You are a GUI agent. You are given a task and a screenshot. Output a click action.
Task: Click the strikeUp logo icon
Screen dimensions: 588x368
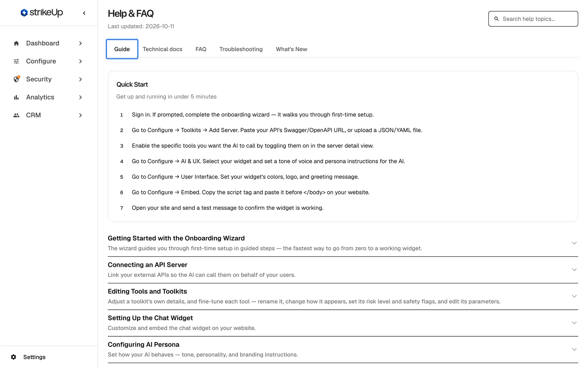(x=24, y=13)
